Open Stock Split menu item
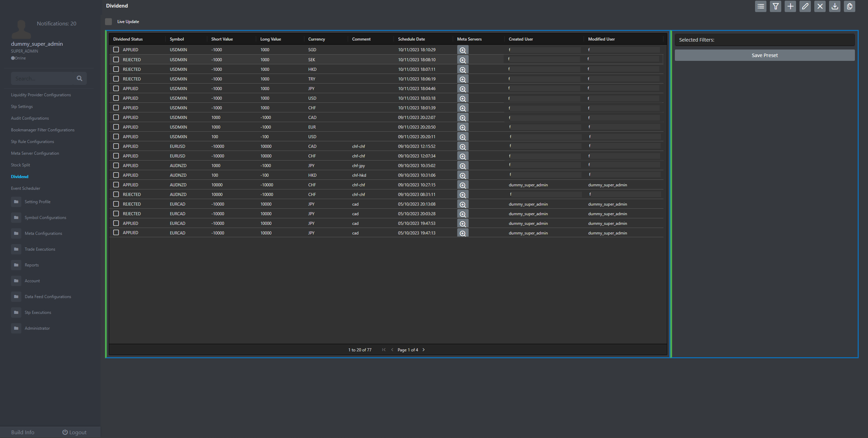Image resolution: width=868 pixels, height=438 pixels. pyautogui.click(x=21, y=165)
